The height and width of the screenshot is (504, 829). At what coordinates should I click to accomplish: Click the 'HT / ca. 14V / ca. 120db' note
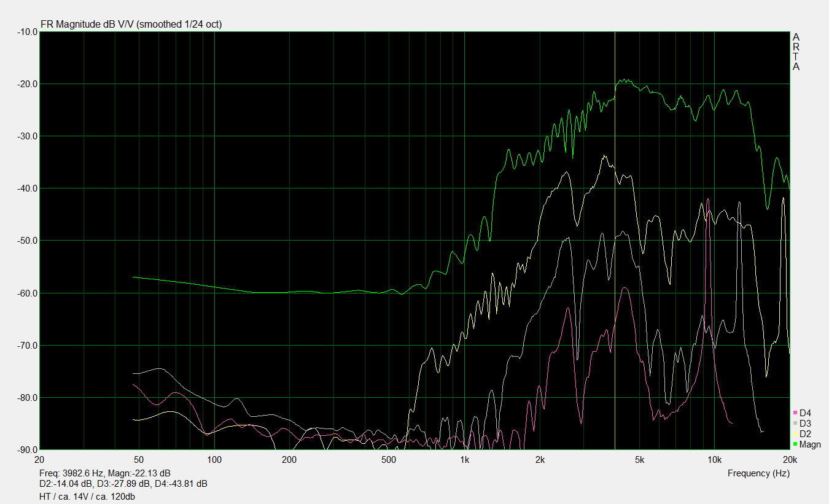point(87,496)
